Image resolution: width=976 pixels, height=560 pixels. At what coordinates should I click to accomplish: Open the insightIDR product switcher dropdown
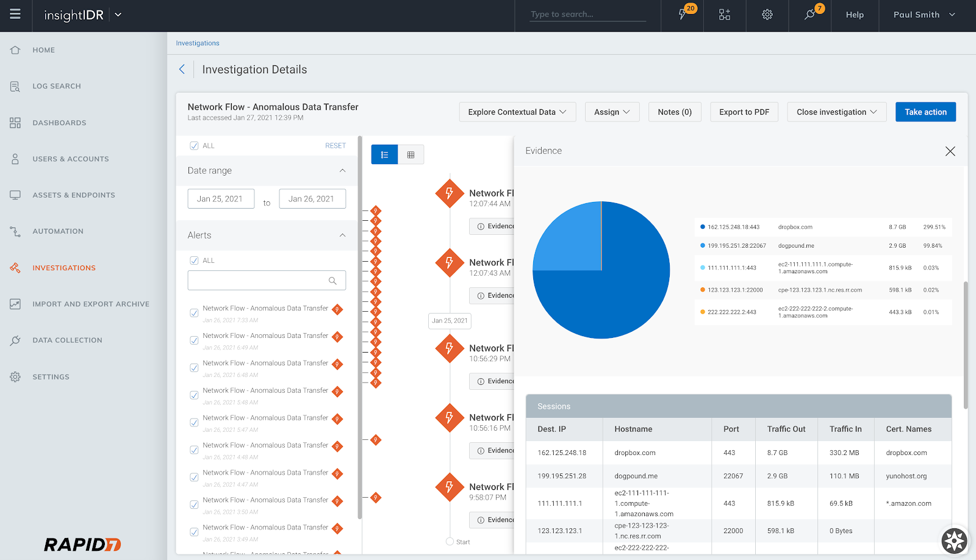(118, 15)
